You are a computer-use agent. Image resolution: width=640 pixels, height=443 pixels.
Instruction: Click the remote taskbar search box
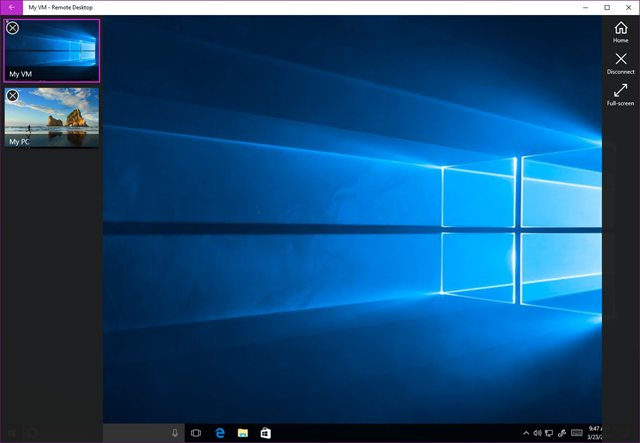[x=144, y=433]
